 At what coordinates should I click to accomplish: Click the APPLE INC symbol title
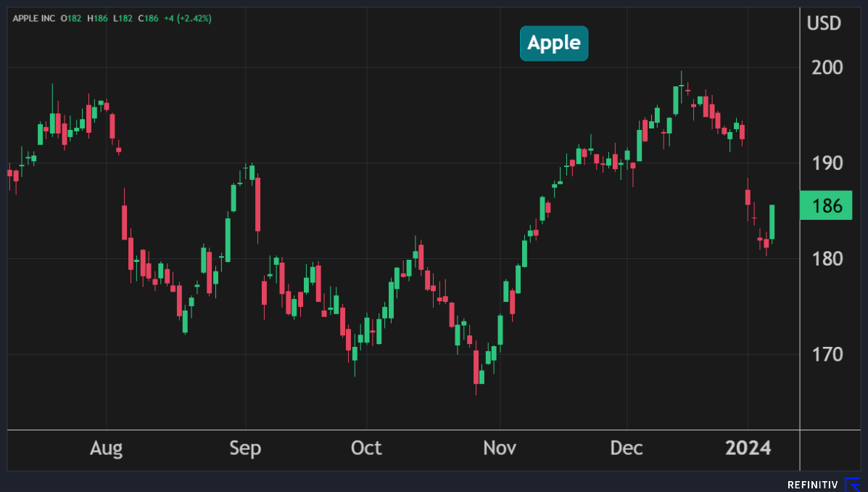pyautogui.click(x=34, y=18)
